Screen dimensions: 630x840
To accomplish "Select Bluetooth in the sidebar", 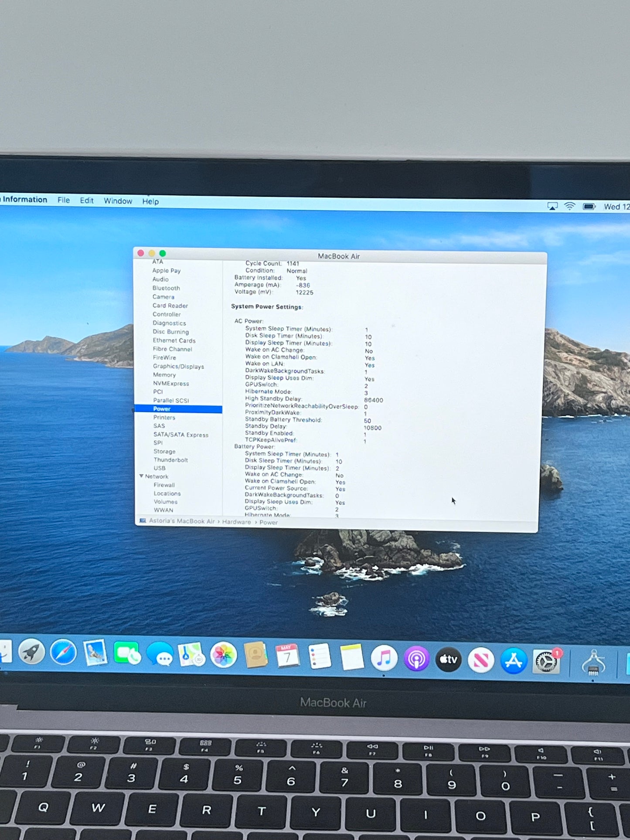I will [166, 288].
